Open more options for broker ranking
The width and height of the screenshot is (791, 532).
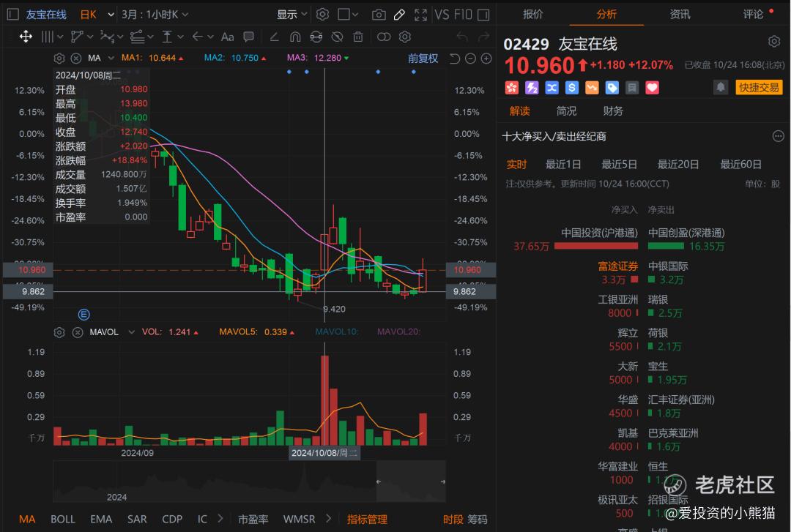779,136
